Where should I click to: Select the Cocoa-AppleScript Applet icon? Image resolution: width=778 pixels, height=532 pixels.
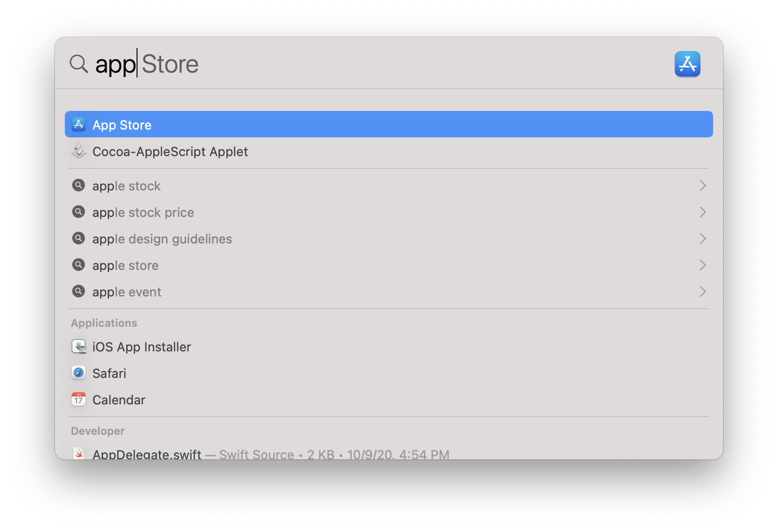pos(79,151)
